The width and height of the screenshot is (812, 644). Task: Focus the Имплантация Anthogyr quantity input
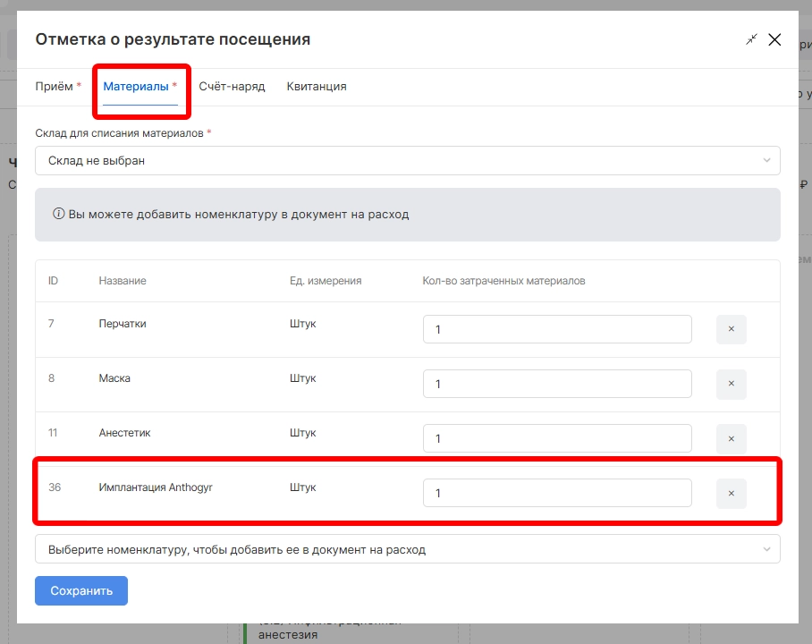[556, 493]
